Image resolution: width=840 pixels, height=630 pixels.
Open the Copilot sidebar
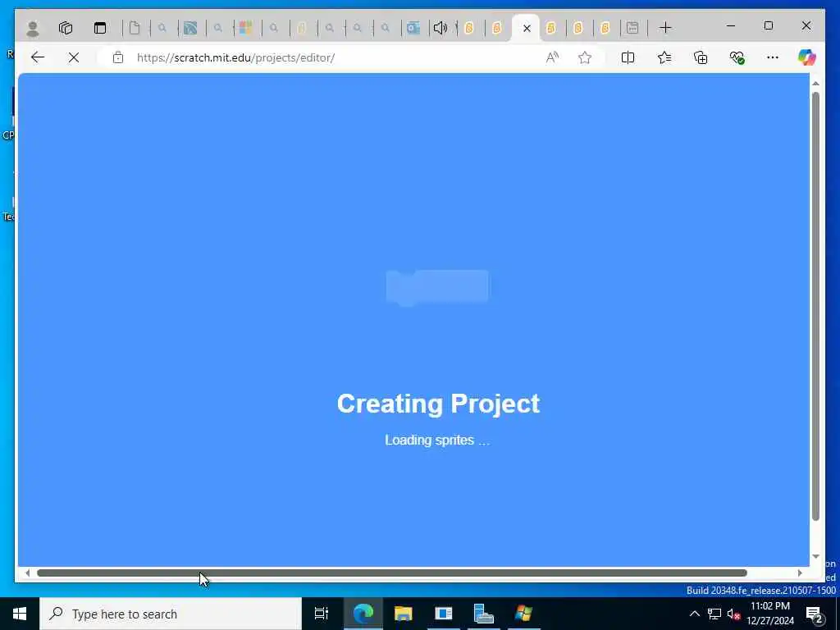(806, 57)
